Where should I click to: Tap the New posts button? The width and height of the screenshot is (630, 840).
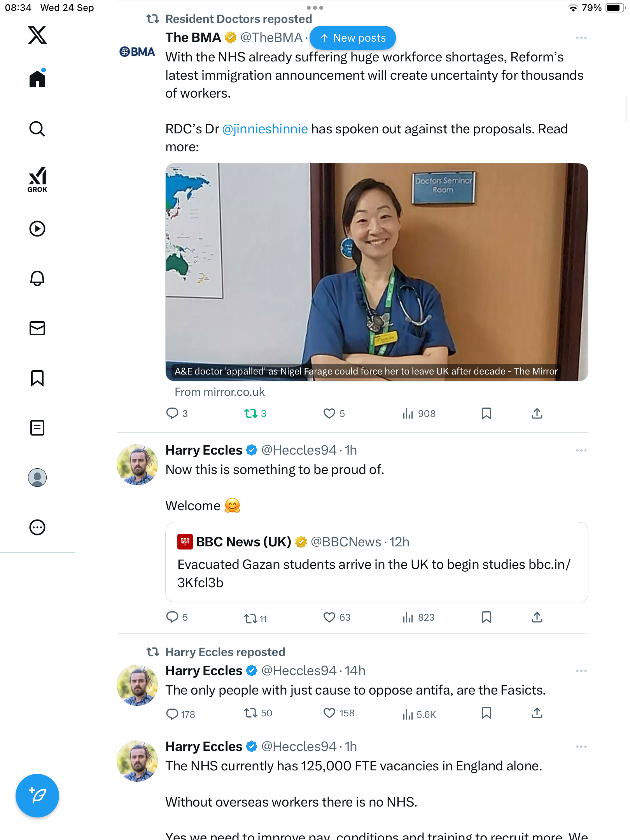353,38
